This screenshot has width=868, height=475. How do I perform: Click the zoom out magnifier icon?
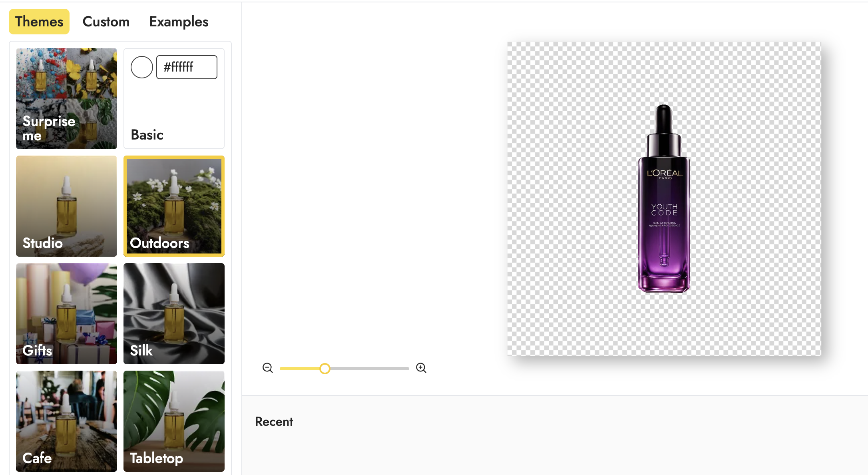tap(267, 368)
